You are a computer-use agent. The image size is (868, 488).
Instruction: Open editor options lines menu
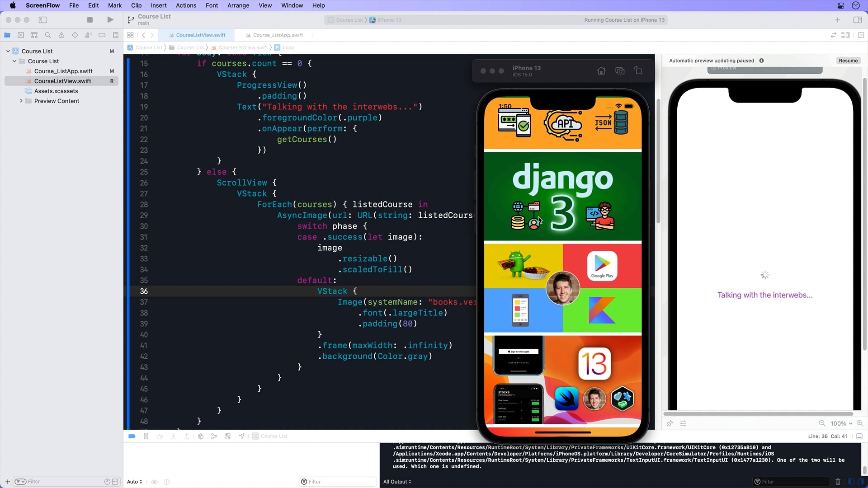click(845, 35)
